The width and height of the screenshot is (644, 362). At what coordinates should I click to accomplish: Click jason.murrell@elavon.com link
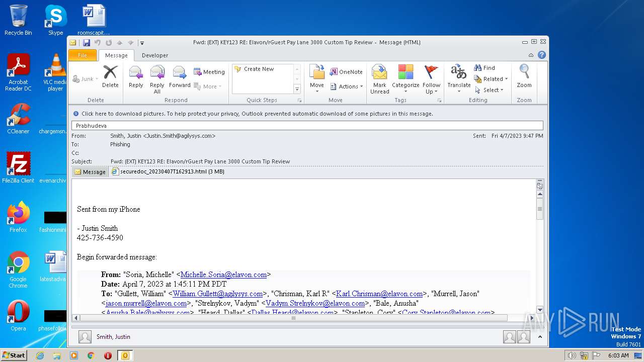pos(146,303)
